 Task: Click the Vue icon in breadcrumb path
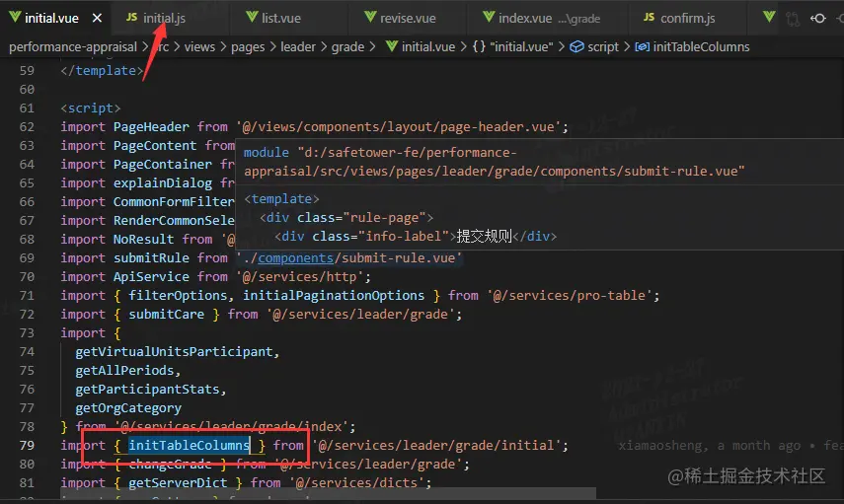(x=391, y=46)
